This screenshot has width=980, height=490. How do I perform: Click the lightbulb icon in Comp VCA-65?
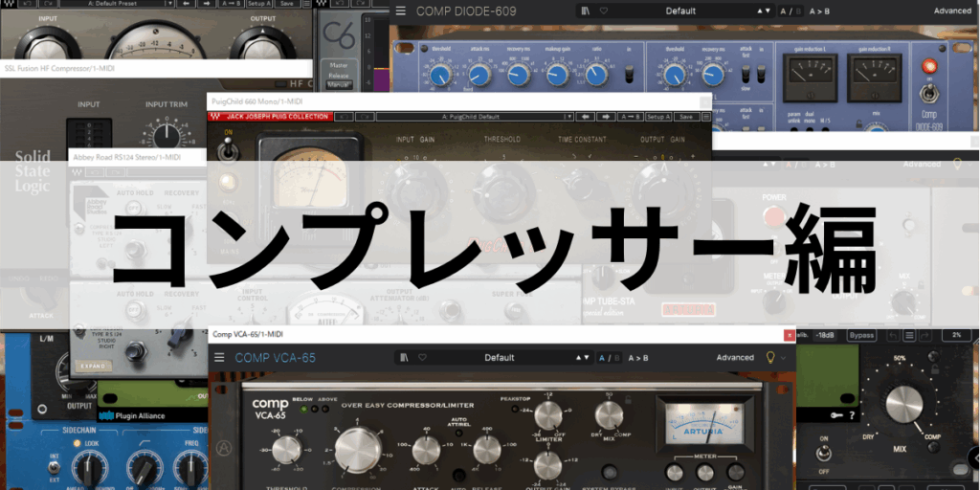click(x=769, y=357)
